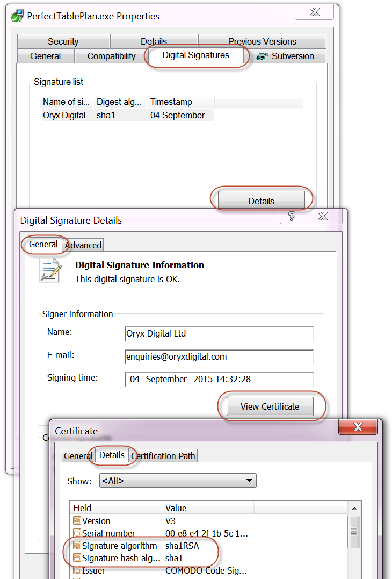
Task: Click the Issuer row icon
Action: (77, 570)
